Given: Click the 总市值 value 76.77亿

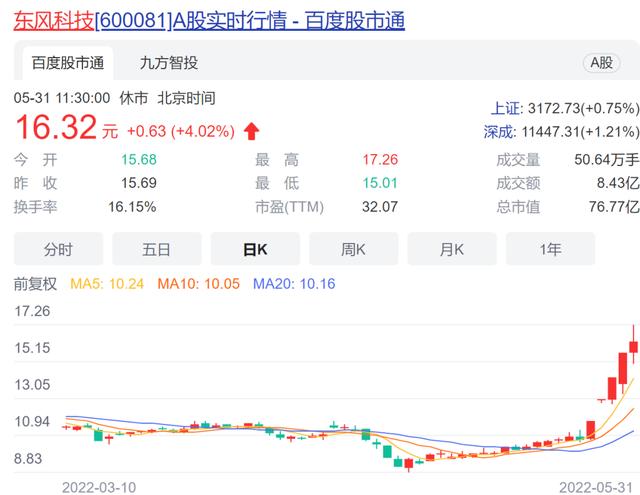Looking at the screenshot, I should pos(614,206).
